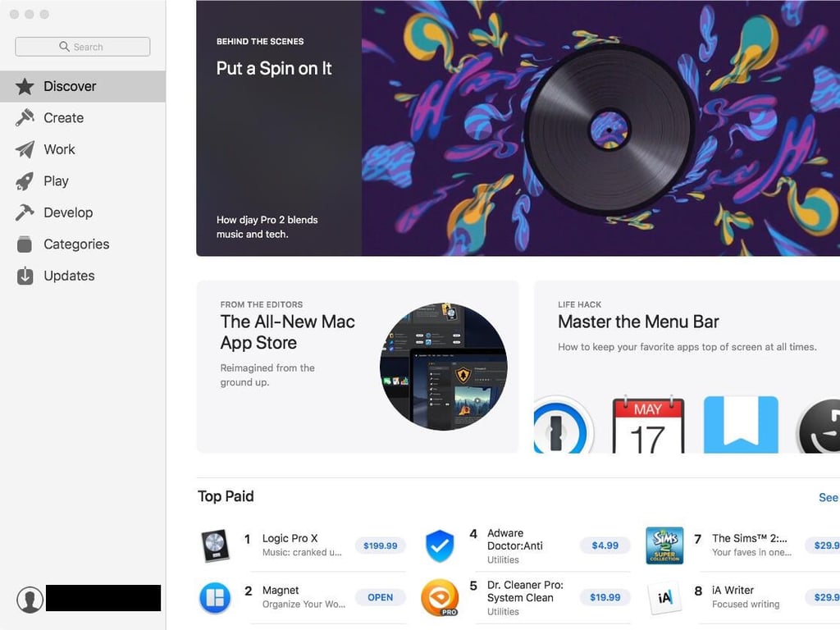Click the iA Writer price button
Image resolution: width=840 pixels, height=630 pixels.
coord(823,597)
